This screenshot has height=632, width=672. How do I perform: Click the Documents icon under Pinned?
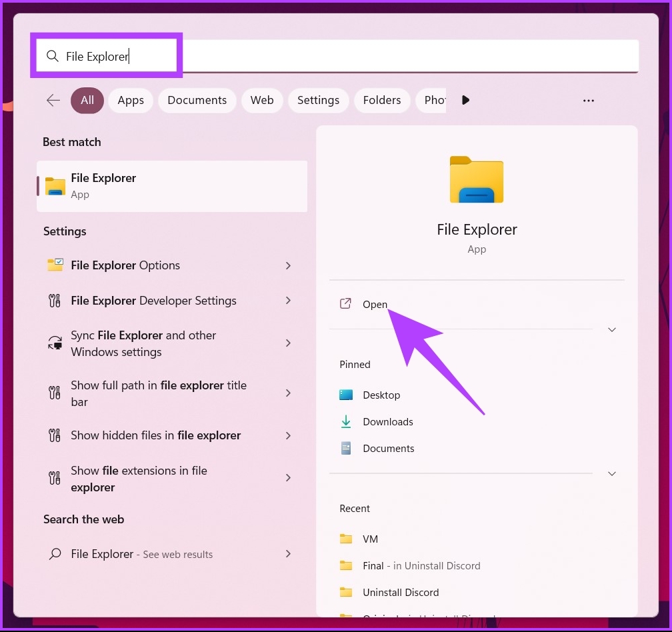pos(346,448)
